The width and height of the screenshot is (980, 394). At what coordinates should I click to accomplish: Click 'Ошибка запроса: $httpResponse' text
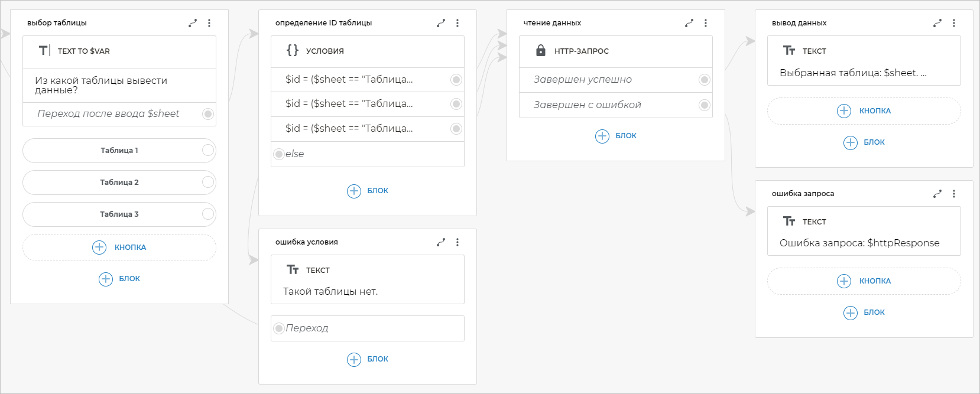point(859,243)
